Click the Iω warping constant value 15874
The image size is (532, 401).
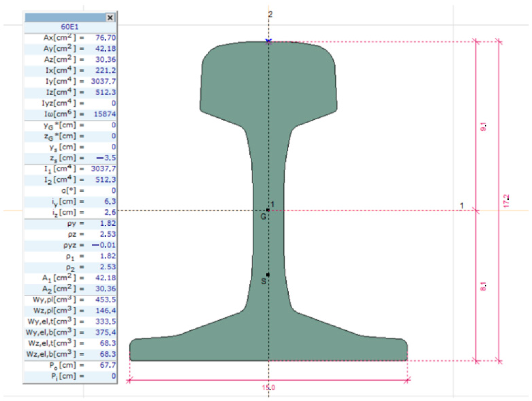point(104,114)
